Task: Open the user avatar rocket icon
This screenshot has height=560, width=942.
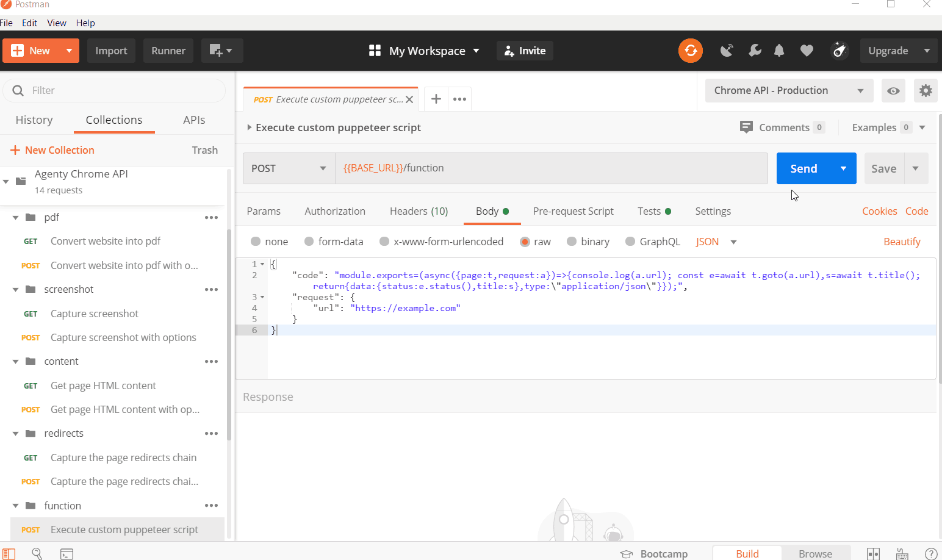Action: (x=840, y=51)
